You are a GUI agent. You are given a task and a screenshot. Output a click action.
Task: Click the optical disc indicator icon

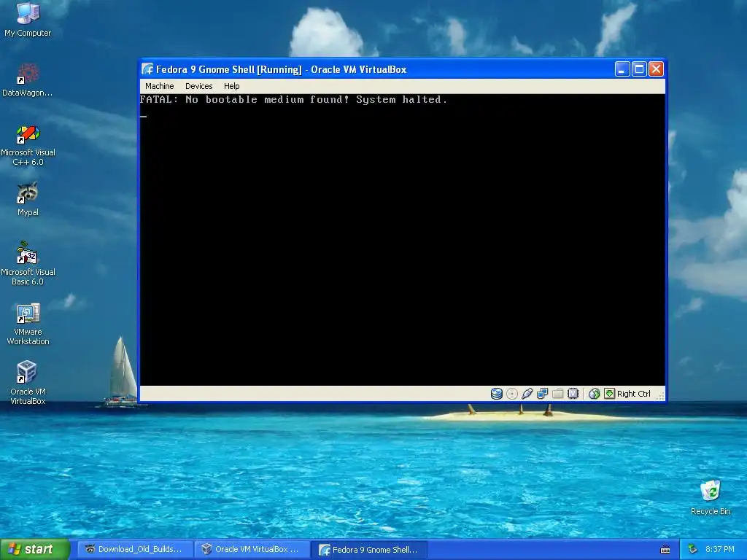pyautogui.click(x=511, y=394)
